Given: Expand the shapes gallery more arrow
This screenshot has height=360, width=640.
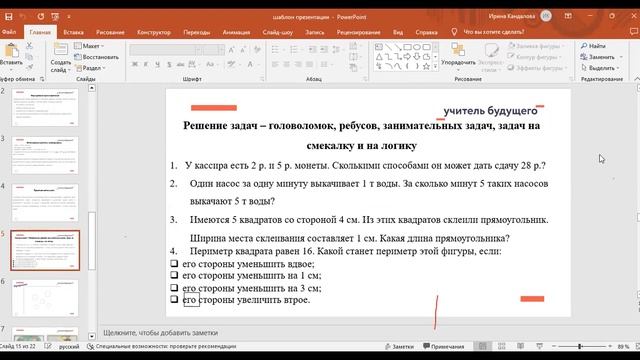Looking at the screenshot, I should [x=435, y=66].
